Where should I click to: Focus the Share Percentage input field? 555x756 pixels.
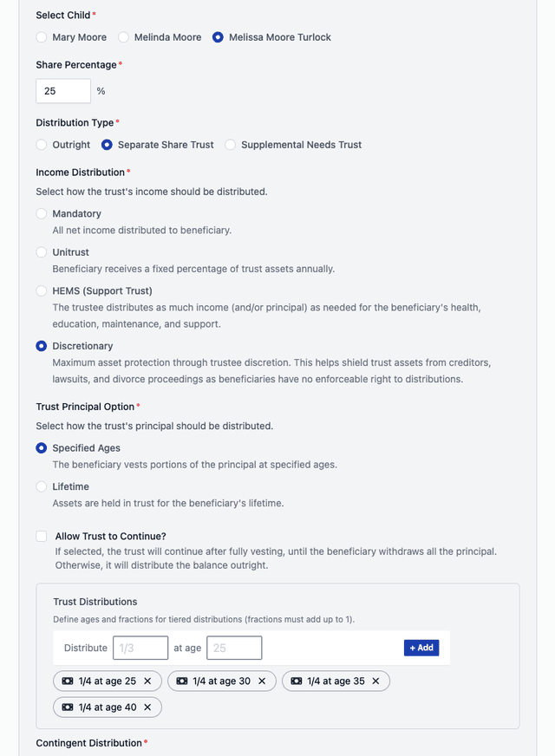pyautogui.click(x=63, y=91)
